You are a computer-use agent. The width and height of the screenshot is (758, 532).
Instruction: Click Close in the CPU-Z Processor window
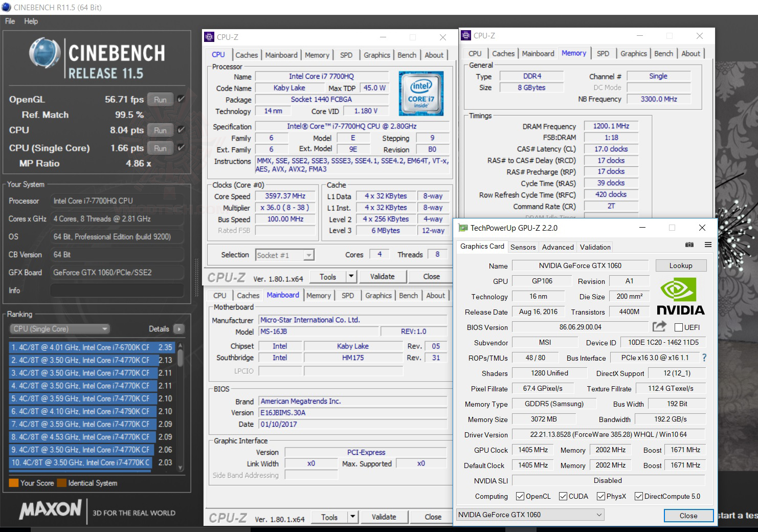(x=431, y=277)
